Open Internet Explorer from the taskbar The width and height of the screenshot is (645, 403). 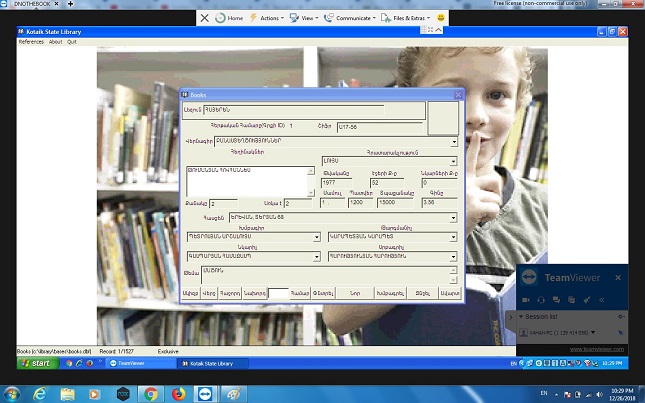pos(41,393)
